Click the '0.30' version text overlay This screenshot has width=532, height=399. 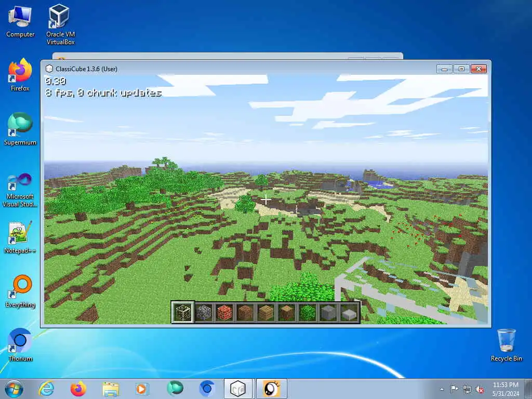coord(55,81)
